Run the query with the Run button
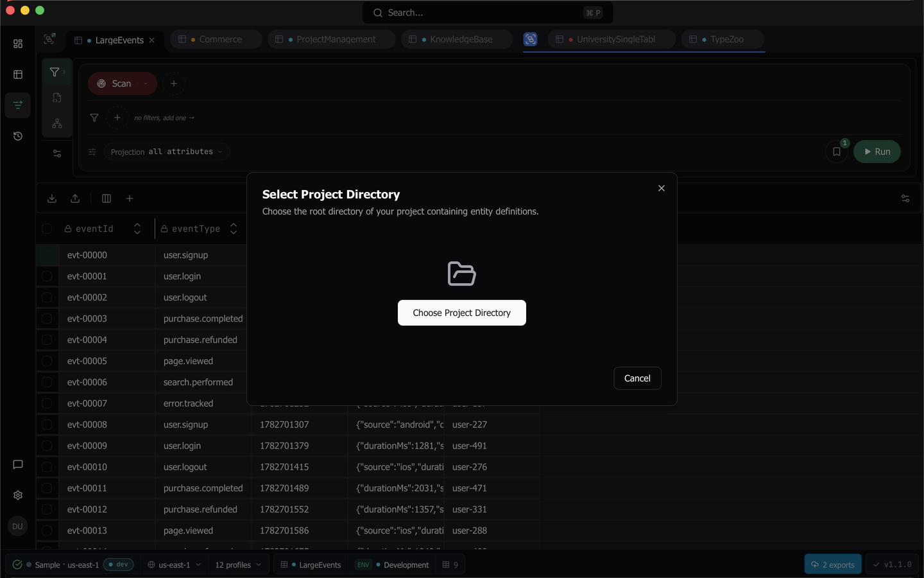Screen dimensions: 924x578 point(877,152)
